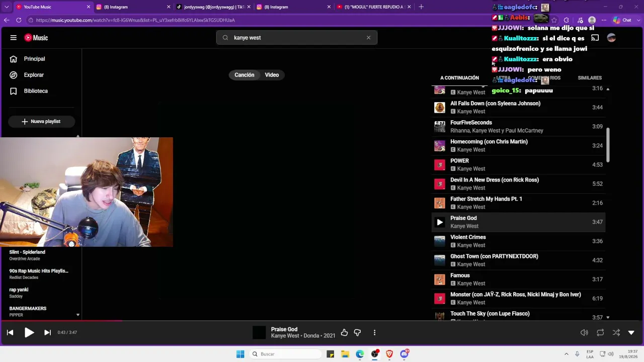
Task: Open Microsoft Edge from the taskbar
Action: coord(360,354)
